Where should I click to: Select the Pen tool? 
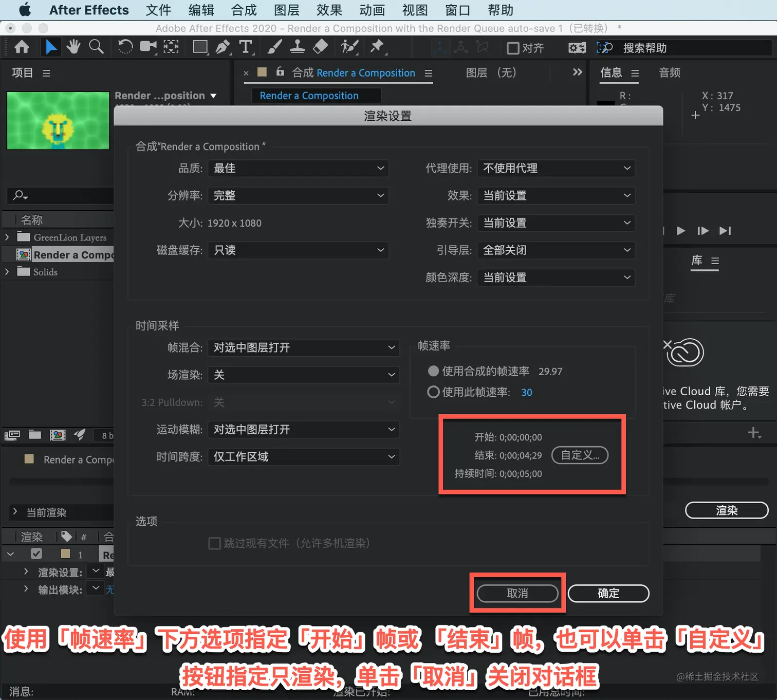(223, 47)
